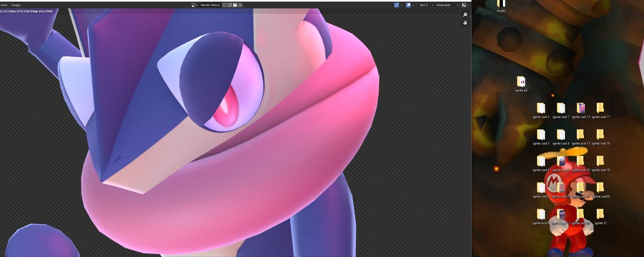The width and height of the screenshot is (644, 257).
Task: Open the image browse dropdown icon
Action: coord(195,5)
